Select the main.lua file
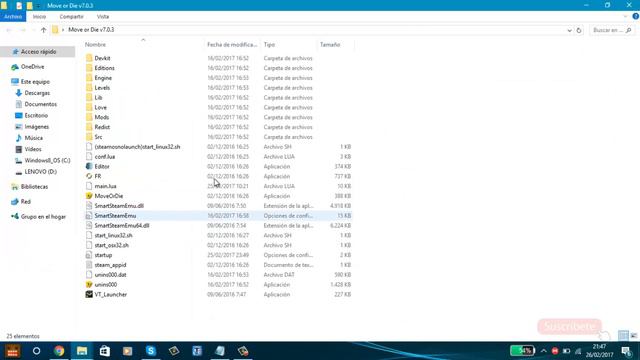Screen dimensions: 640x360 pos(105,186)
